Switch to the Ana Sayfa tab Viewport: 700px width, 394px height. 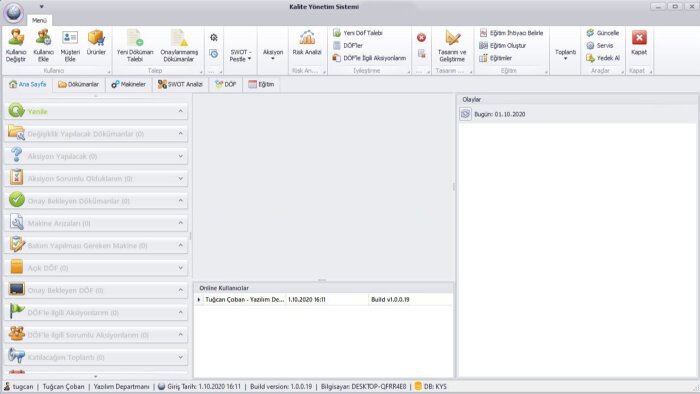28,84
